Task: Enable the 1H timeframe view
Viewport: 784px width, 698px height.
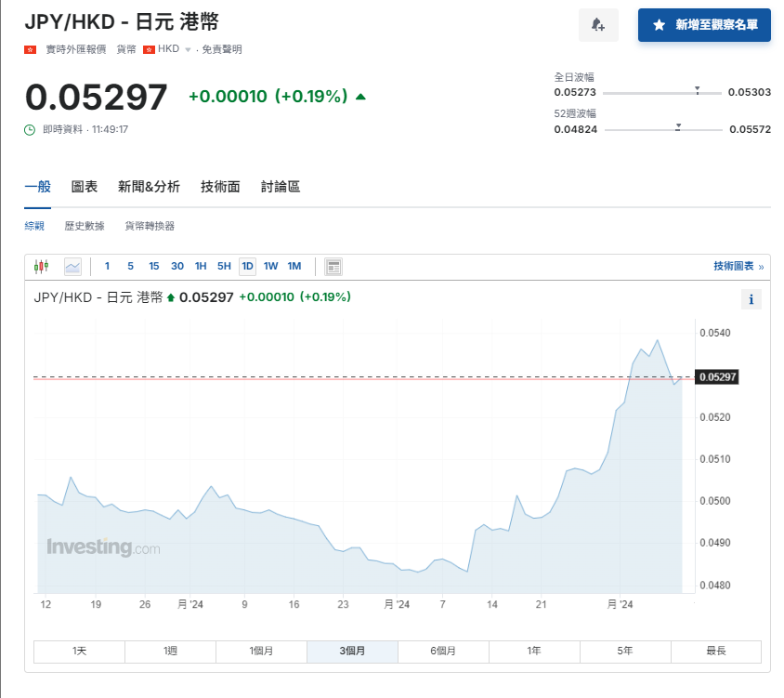Action: (x=201, y=266)
